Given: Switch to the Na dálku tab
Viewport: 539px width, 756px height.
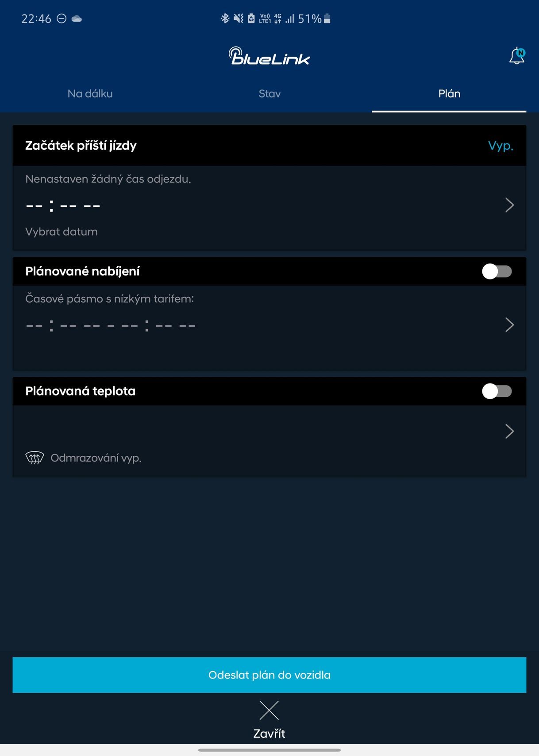Looking at the screenshot, I should (90, 94).
